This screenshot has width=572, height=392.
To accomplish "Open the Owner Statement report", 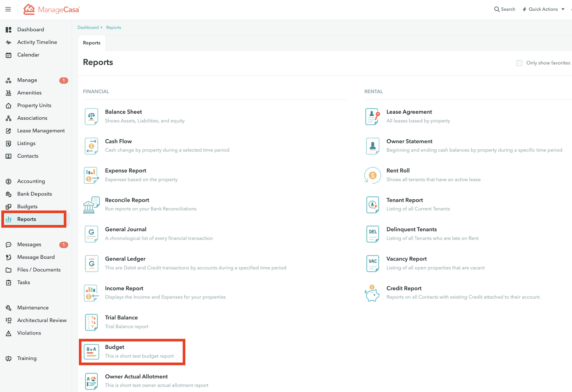I will (409, 142).
